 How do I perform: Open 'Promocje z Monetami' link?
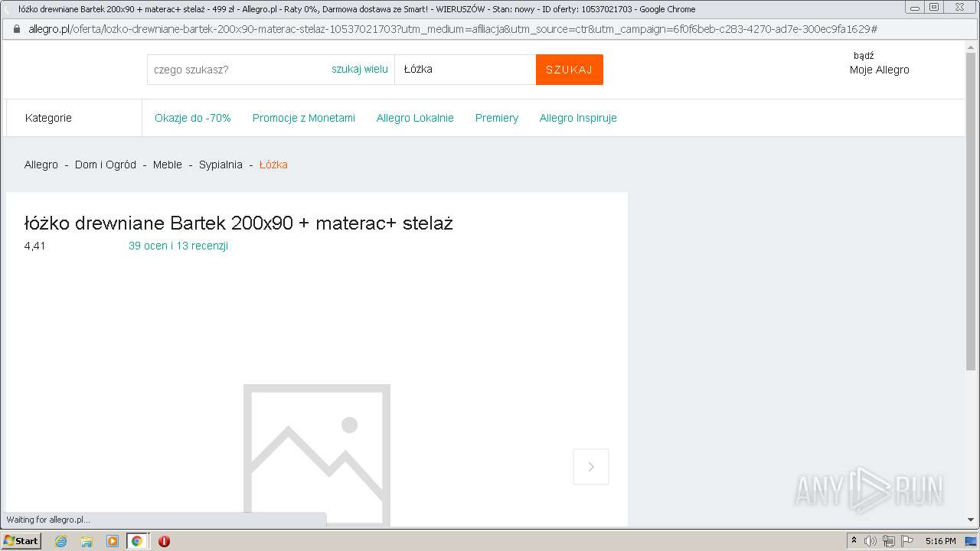click(304, 118)
